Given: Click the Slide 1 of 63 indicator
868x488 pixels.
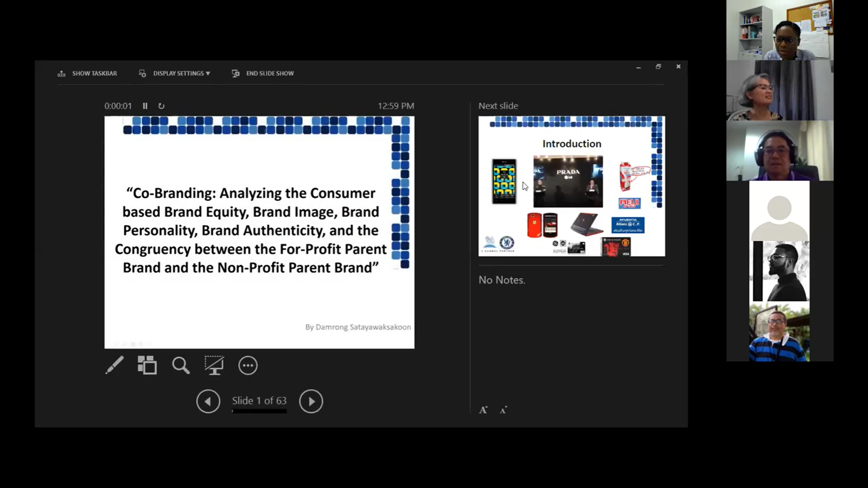Looking at the screenshot, I should [x=259, y=401].
